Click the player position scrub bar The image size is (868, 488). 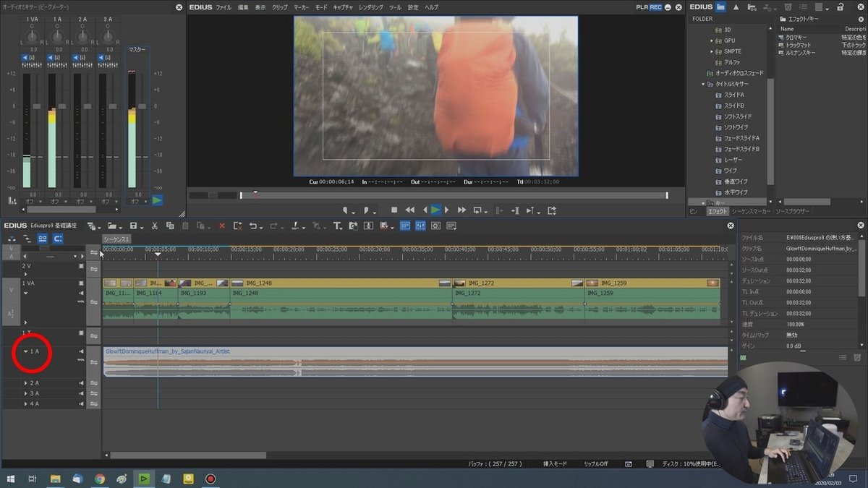point(454,195)
